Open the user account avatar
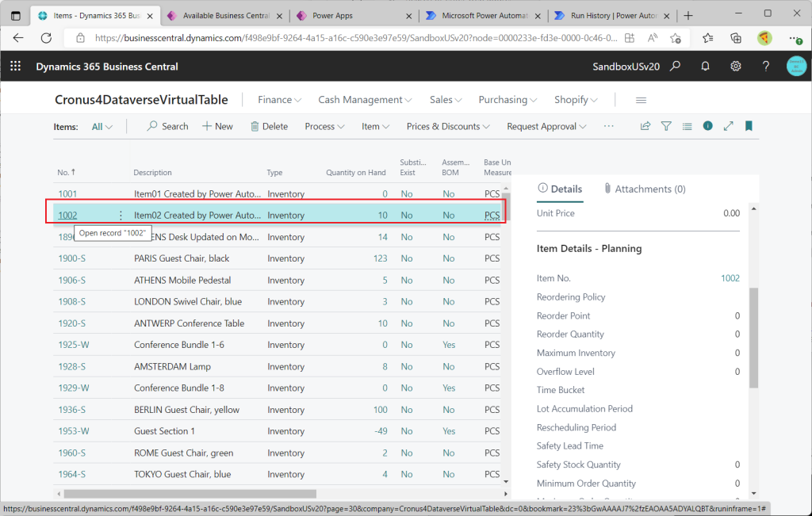The width and height of the screenshot is (812, 516). 796,67
